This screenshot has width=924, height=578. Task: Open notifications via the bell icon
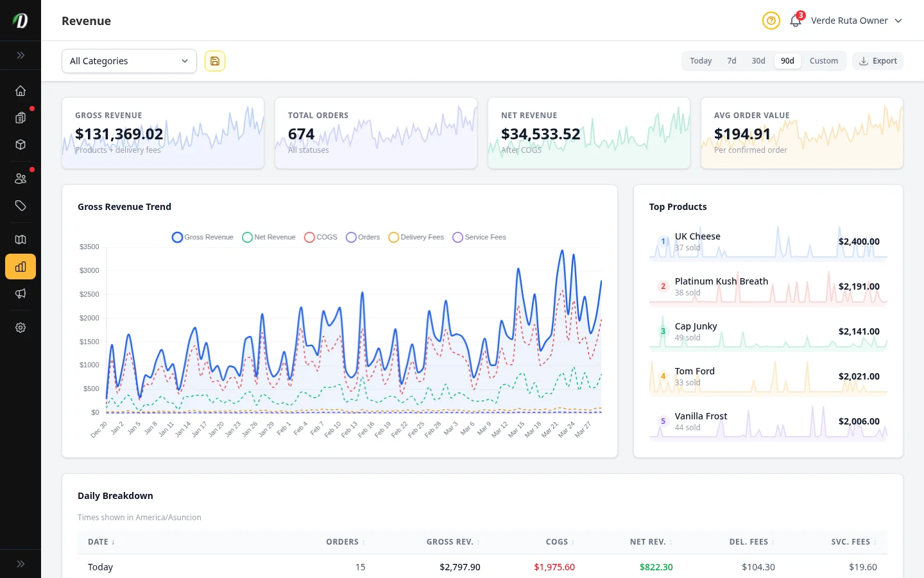pos(795,21)
